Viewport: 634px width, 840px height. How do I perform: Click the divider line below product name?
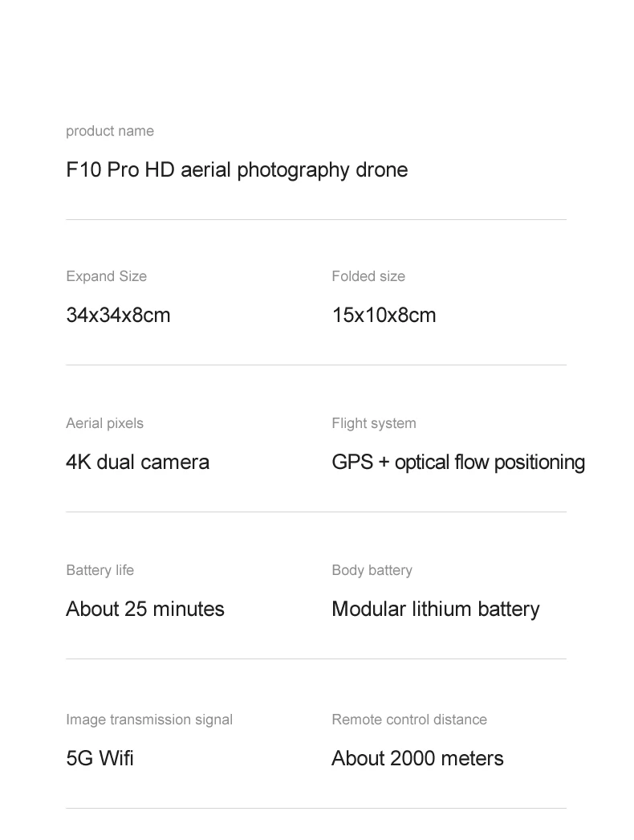[316, 219]
